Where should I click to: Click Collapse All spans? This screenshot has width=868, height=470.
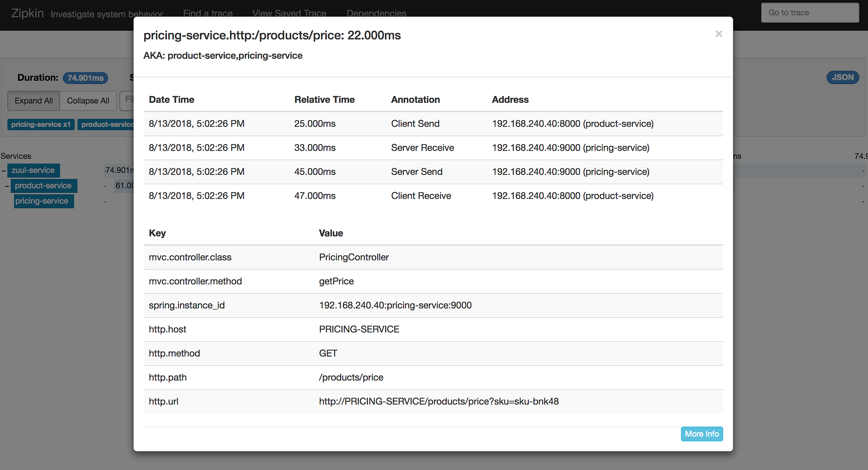coord(88,101)
